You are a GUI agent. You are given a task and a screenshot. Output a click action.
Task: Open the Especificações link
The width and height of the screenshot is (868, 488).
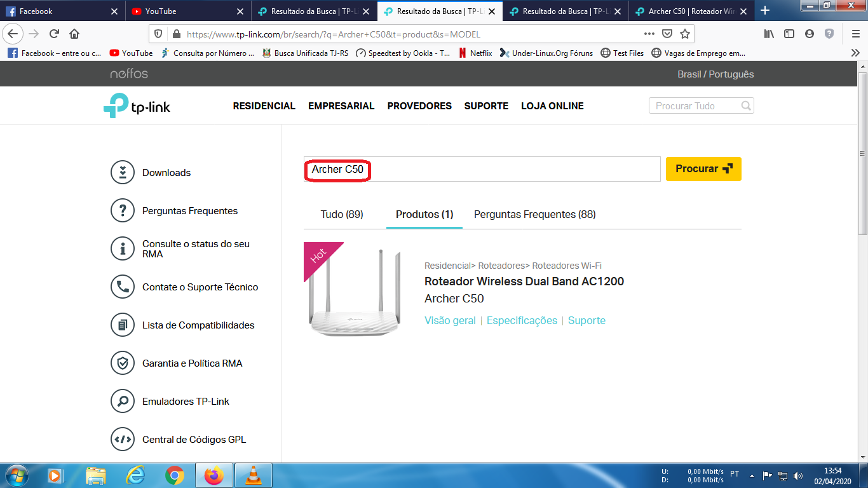pyautogui.click(x=522, y=320)
